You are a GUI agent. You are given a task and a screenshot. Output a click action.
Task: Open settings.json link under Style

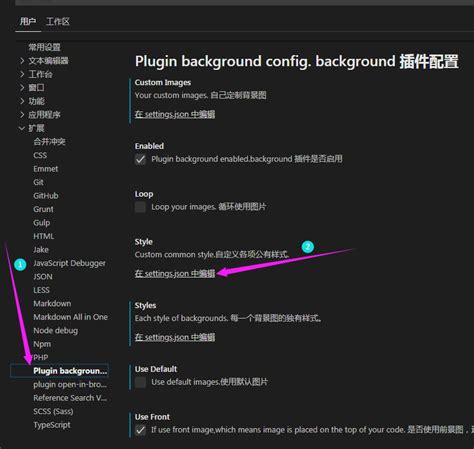(175, 274)
